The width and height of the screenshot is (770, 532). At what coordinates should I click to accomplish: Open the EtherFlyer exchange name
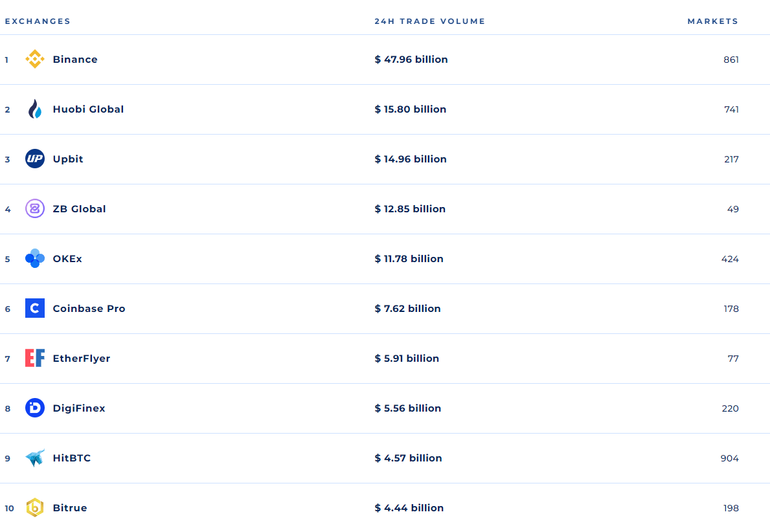pos(82,359)
